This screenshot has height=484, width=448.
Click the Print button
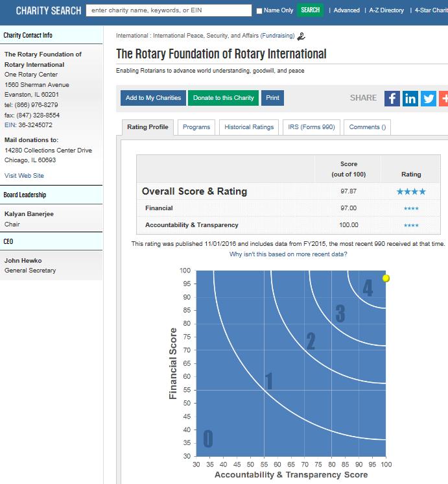click(272, 98)
